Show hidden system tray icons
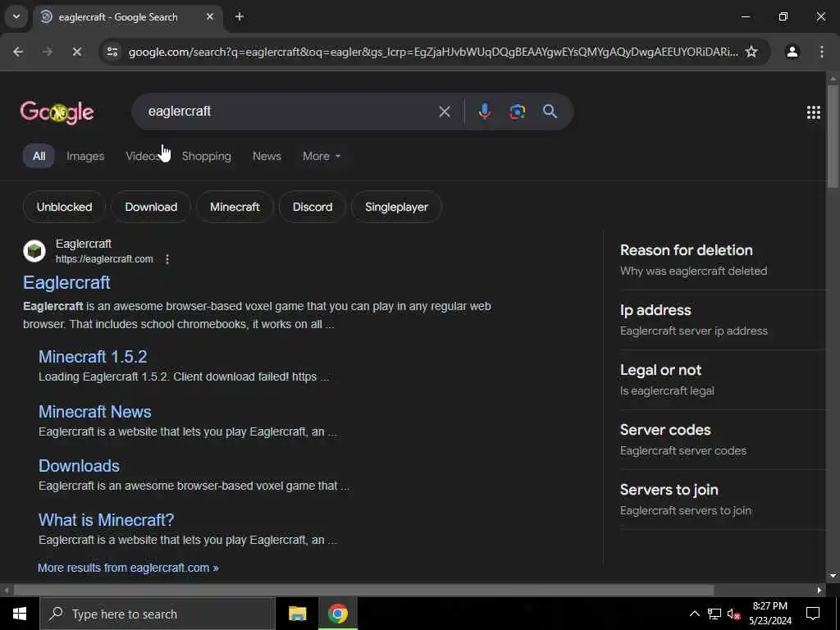This screenshot has width=840, height=630. [694, 614]
